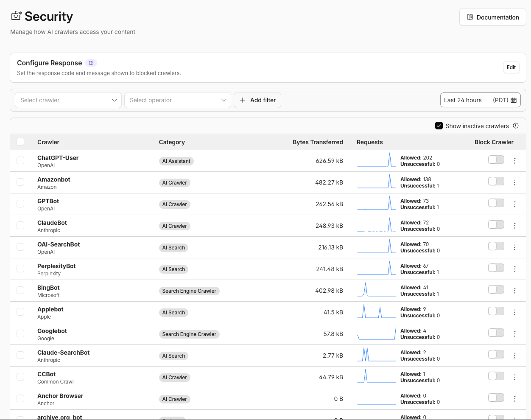Click the Crawler column header
Screen dimensions: 531x420
point(48,142)
